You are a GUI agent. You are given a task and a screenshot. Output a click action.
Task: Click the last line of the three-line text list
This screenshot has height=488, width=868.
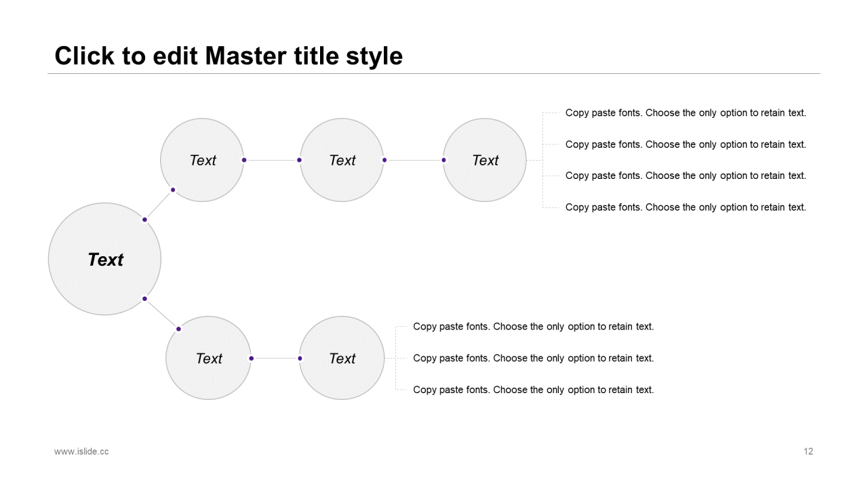[x=533, y=390]
